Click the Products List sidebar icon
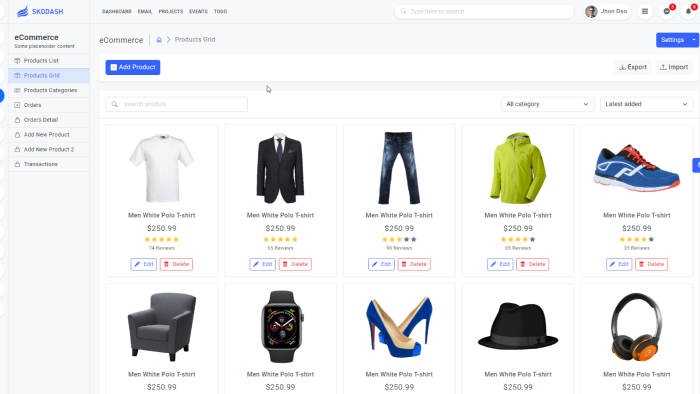The width and height of the screenshot is (700, 394). [x=17, y=61]
